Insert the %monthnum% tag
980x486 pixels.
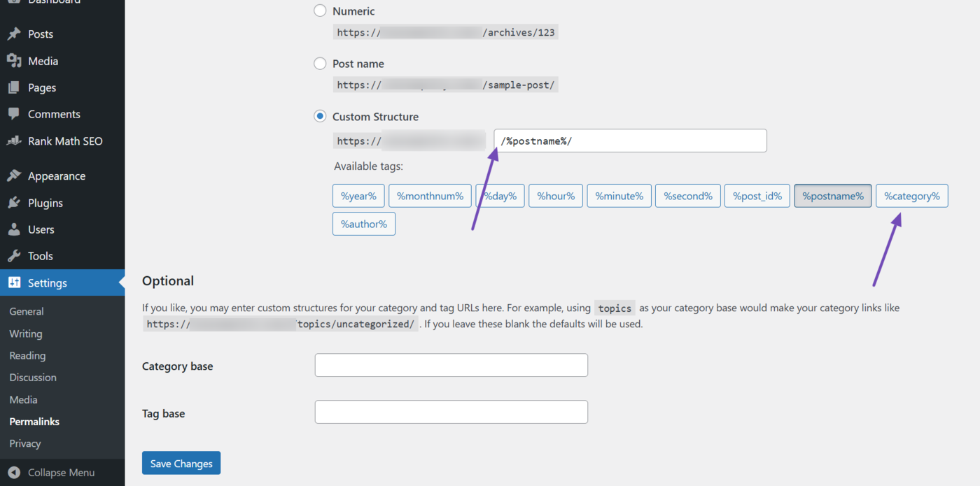[x=430, y=196]
